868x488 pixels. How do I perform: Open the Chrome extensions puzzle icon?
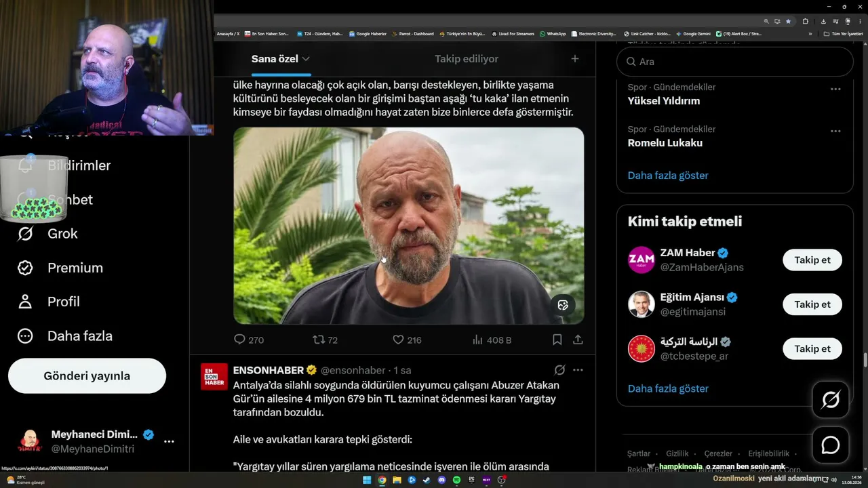(x=805, y=21)
